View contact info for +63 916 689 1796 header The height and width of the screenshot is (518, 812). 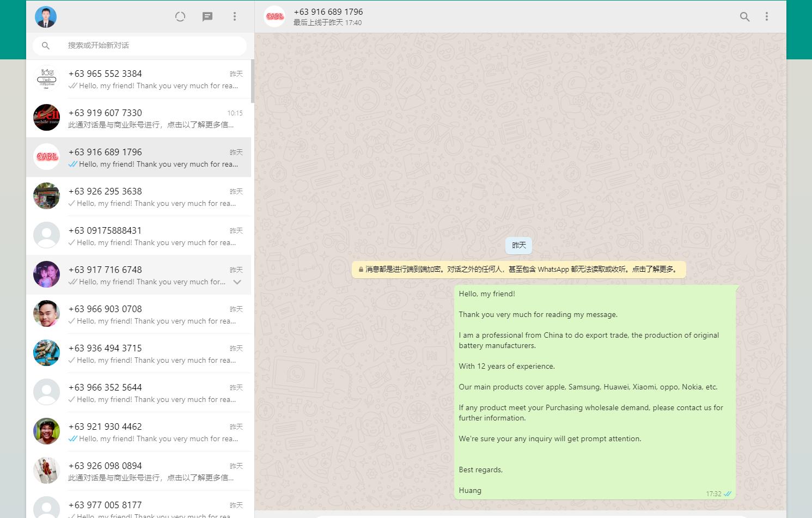pos(328,11)
